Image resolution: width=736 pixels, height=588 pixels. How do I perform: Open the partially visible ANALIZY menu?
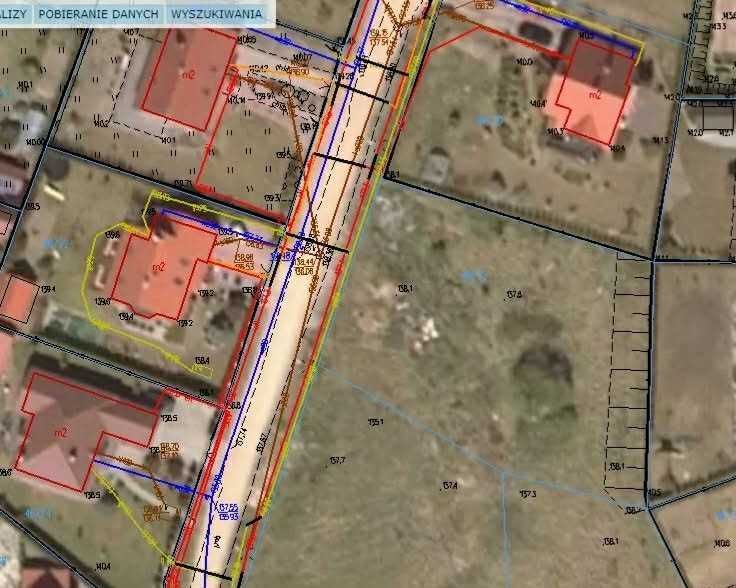[13, 14]
